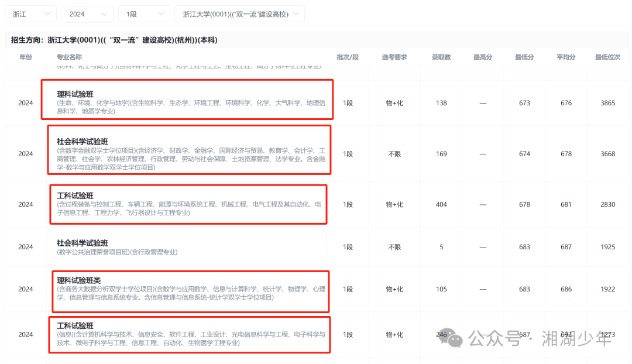The width and height of the screenshot is (632, 364).
Task: Select the 理科试验班 title with 138 admissions
Action: (x=75, y=94)
